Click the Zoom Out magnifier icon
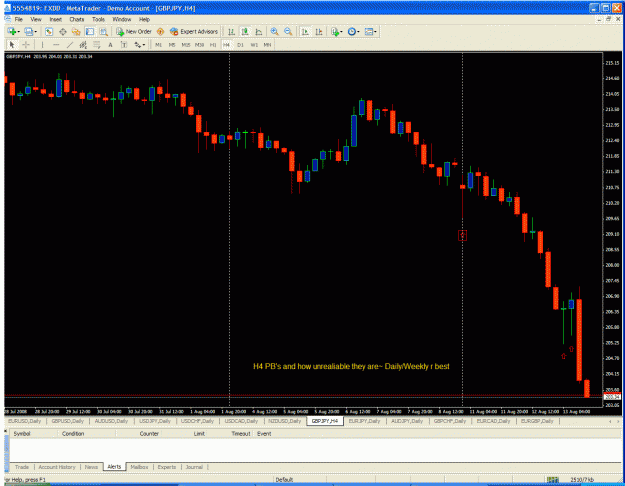 (288, 31)
